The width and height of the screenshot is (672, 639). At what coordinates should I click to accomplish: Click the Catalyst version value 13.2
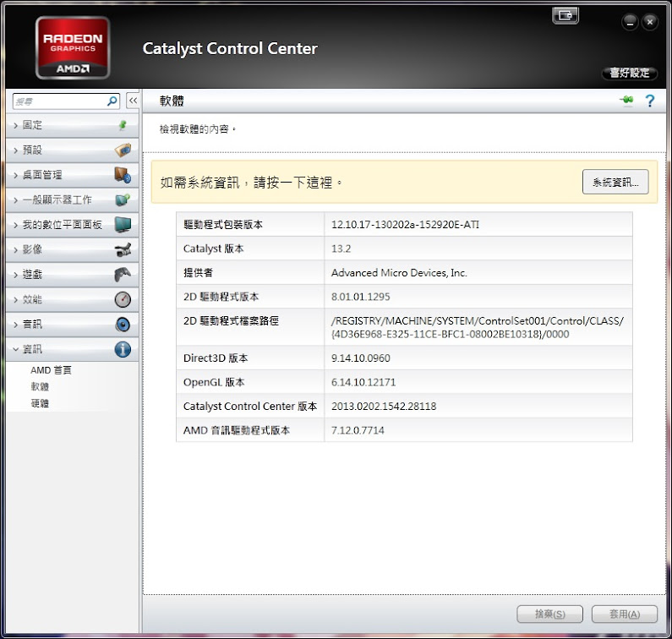tap(341, 248)
